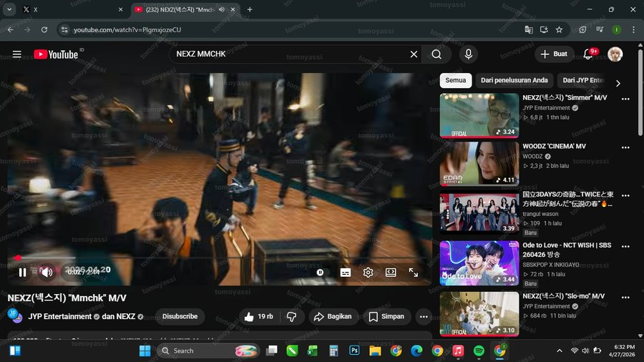Like the video with 19 rb thumbs-up
This screenshot has width=644, height=362.
(x=259, y=316)
